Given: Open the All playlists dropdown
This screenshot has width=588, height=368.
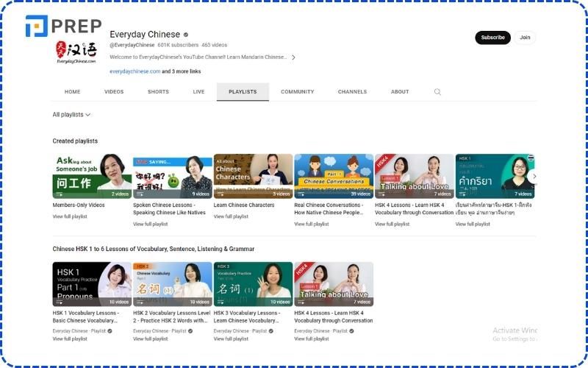Looking at the screenshot, I should [71, 115].
